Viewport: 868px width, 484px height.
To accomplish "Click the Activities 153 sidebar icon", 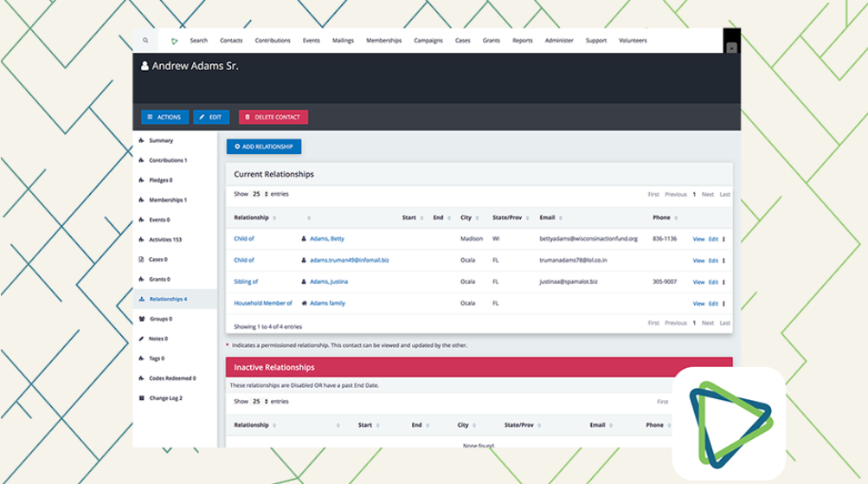I will click(141, 240).
